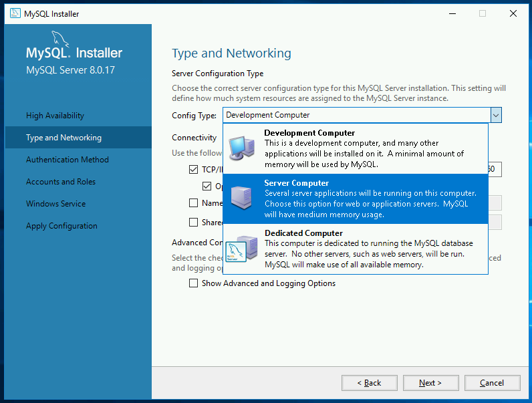This screenshot has height=403, width=532.
Task: Click the Type and Networking heading
Action: [231, 53]
